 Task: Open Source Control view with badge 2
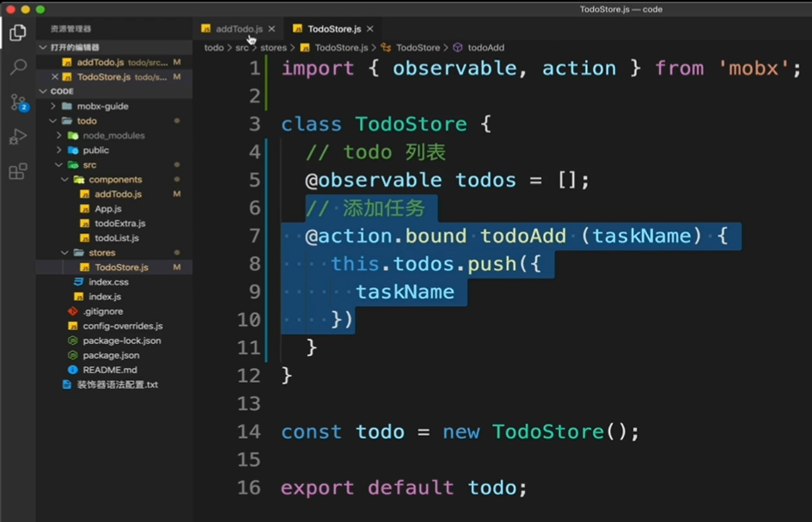[18, 102]
